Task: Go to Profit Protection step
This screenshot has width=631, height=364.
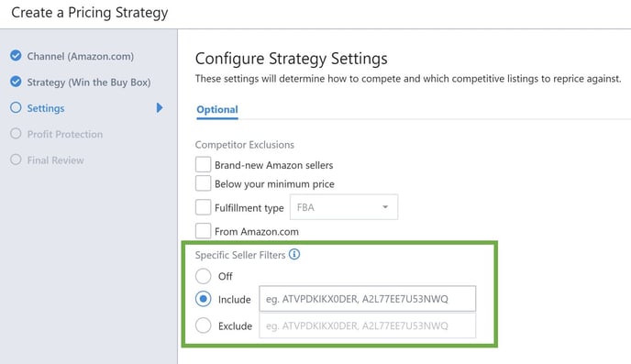Action: [65, 135]
